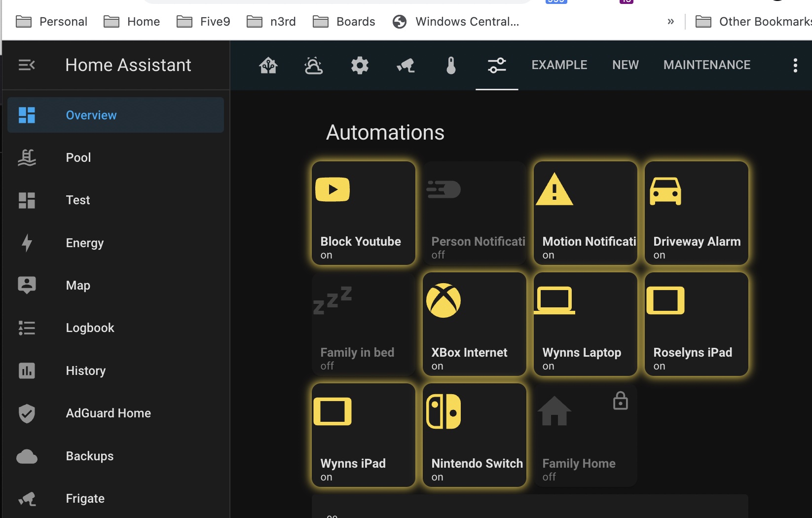Image resolution: width=812 pixels, height=518 pixels.
Task: Toggle the Wynns Laptop automation
Action: click(x=586, y=324)
